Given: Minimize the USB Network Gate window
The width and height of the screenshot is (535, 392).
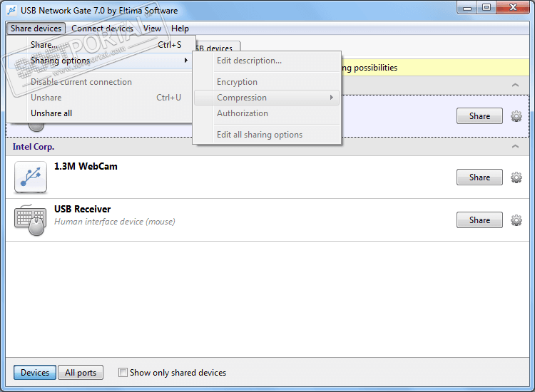Looking at the screenshot, I should [x=467, y=8].
